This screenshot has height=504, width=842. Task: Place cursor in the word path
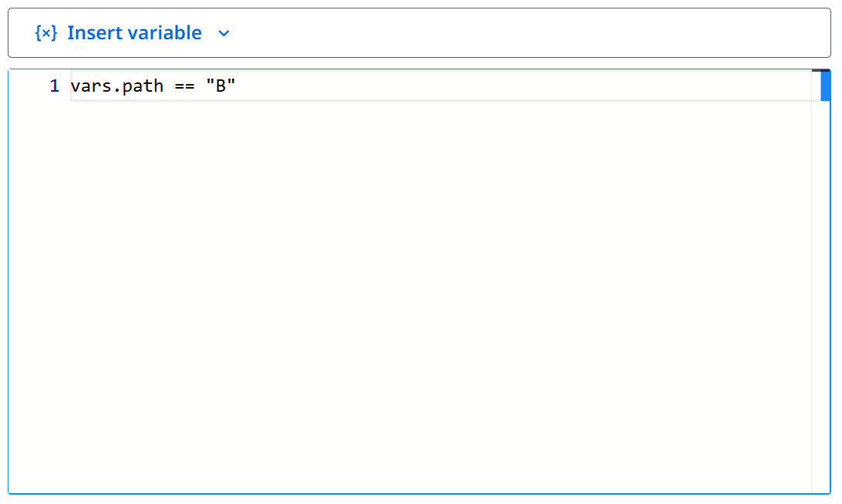(143, 86)
